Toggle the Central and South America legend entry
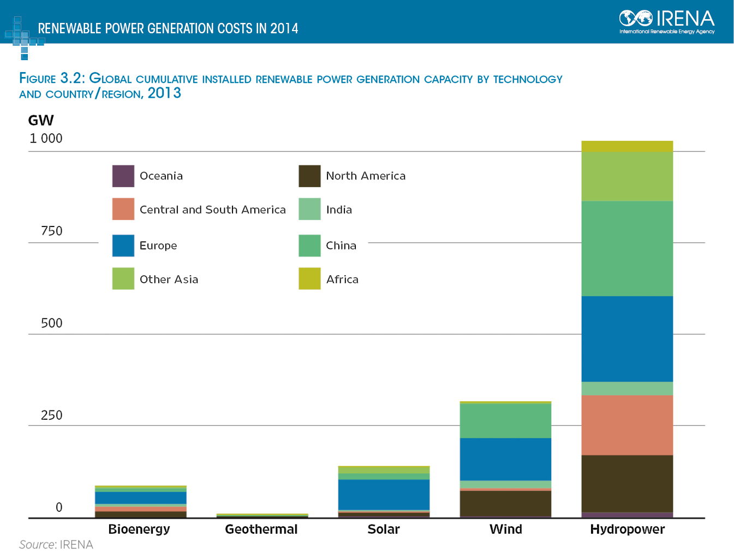This screenshot has height=560, width=734. [x=212, y=210]
